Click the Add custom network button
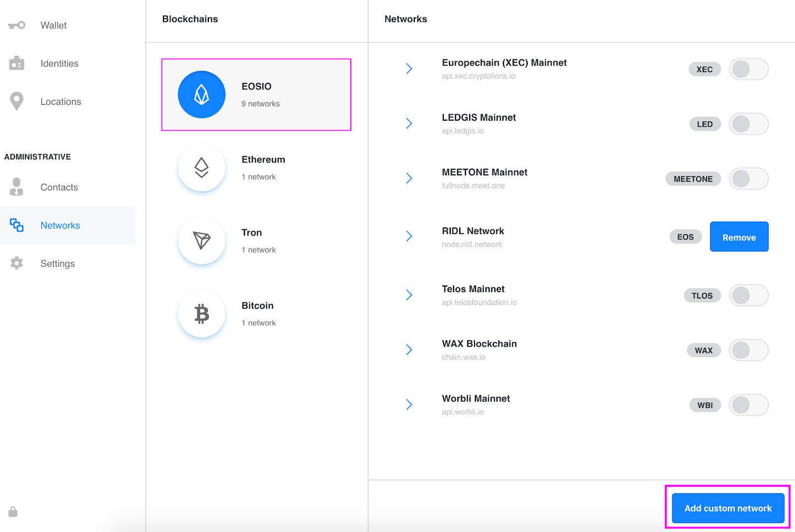 [728, 508]
